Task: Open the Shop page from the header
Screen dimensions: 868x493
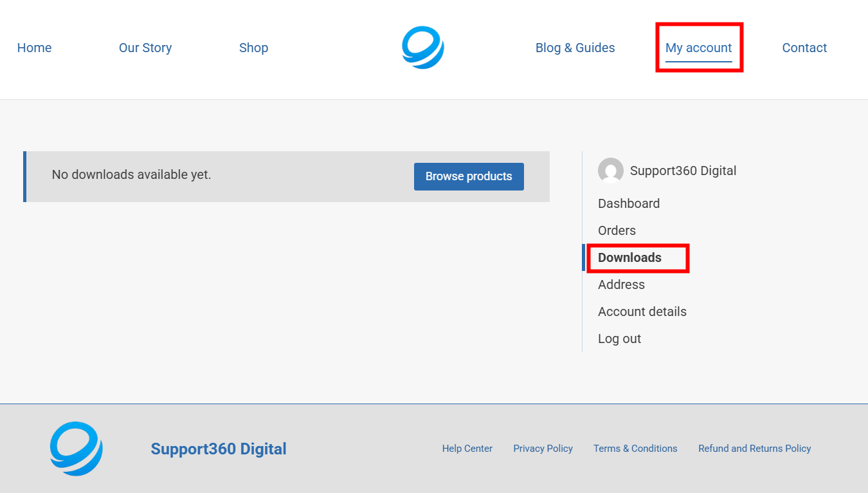Action: (253, 48)
